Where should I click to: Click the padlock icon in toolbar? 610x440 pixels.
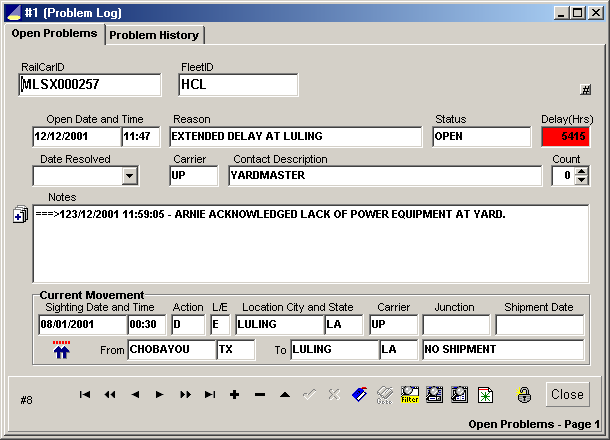pyautogui.click(x=523, y=395)
